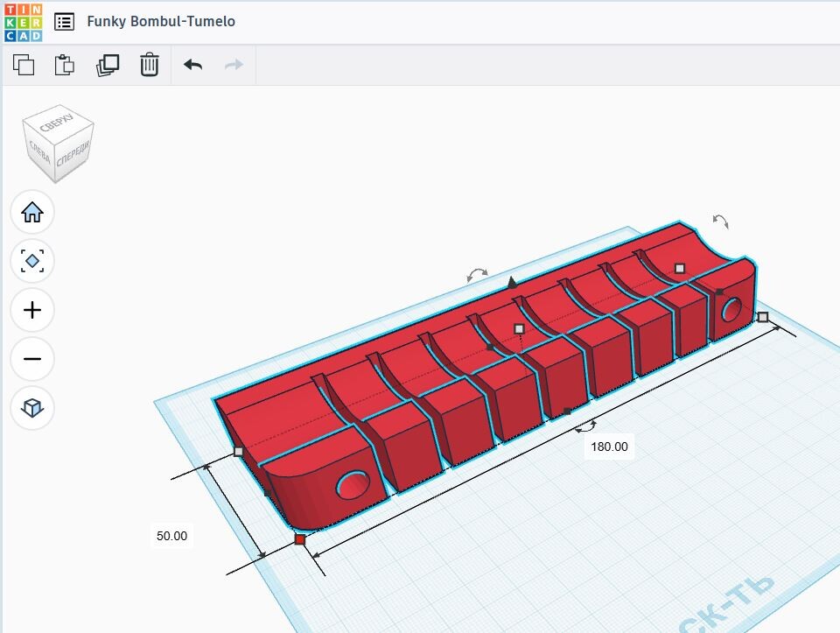Open the designs list icon

pos(64,22)
